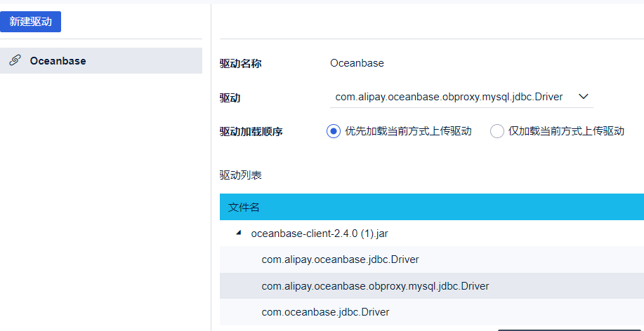Click the 驱动列表 label
The height and width of the screenshot is (331, 644).
pos(241,175)
